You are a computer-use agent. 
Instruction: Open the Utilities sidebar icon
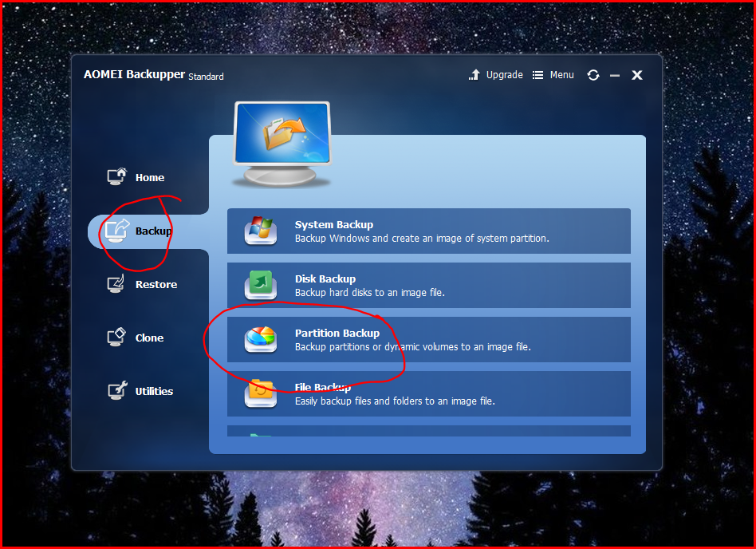(x=117, y=390)
